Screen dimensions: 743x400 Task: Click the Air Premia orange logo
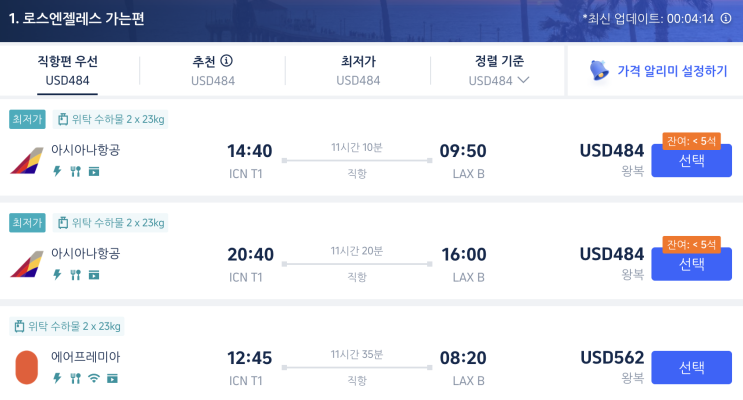[26, 367]
